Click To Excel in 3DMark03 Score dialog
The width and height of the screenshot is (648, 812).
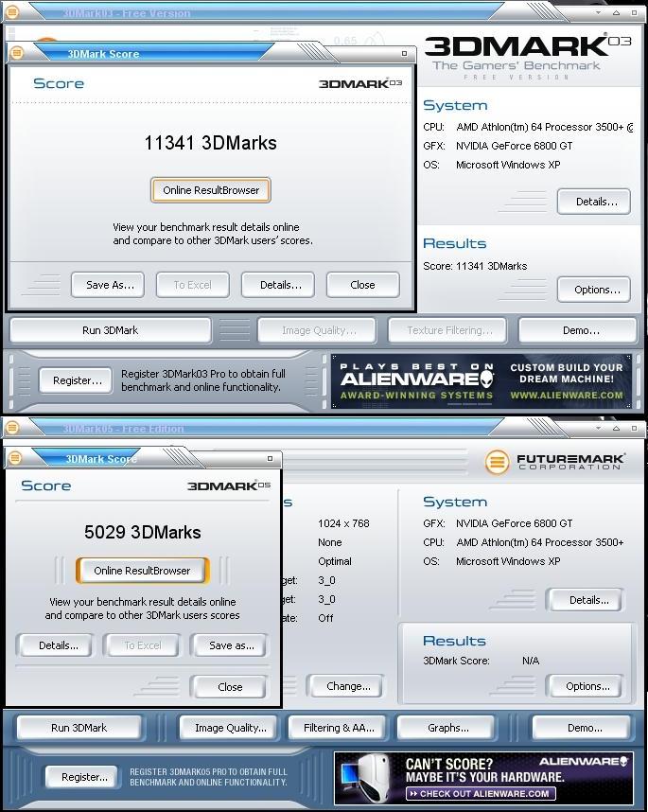click(193, 285)
